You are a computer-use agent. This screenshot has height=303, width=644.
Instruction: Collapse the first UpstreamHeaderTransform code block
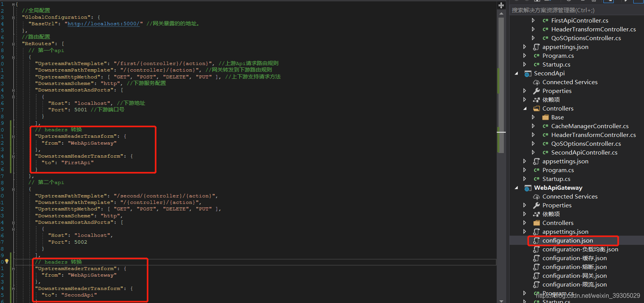13,137
